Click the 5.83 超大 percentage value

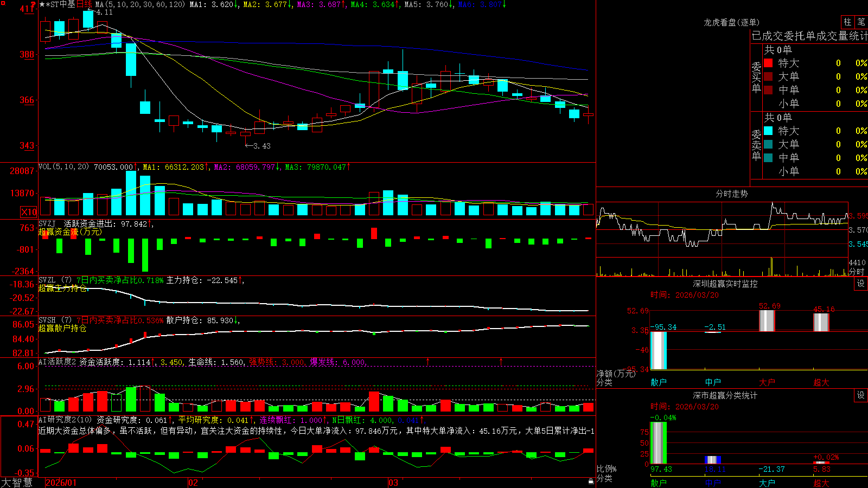[822, 469]
